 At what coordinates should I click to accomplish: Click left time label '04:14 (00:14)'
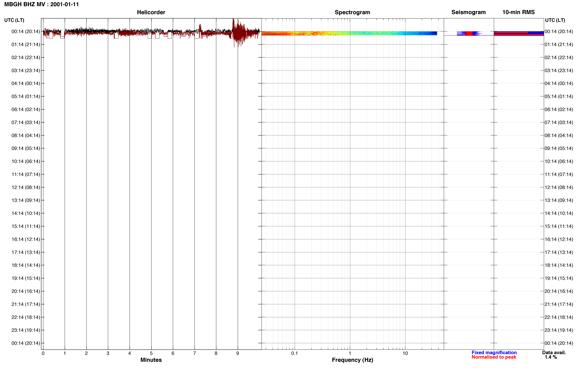tap(26, 83)
